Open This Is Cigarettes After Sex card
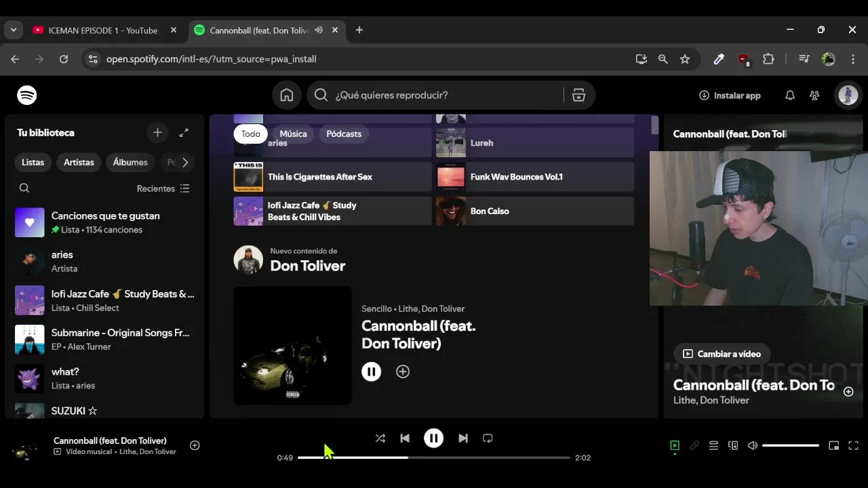The width and height of the screenshot is (868, 488). pyautogui.click(x=332, y=177)
